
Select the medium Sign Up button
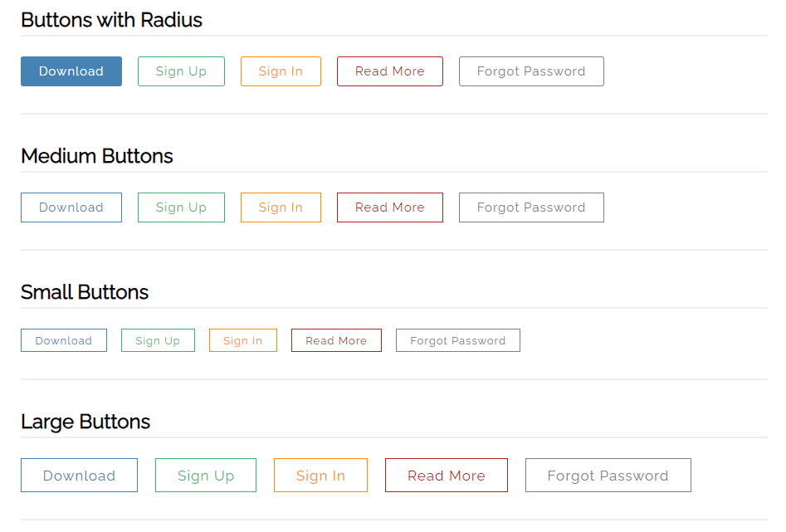[x=181, y=207]
